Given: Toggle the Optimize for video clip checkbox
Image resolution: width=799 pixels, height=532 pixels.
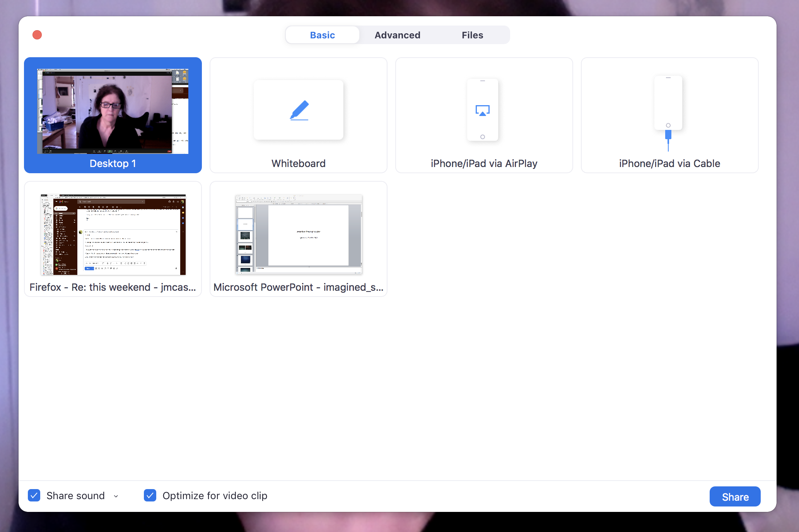Looking at the screenshot, I should 150,495.
